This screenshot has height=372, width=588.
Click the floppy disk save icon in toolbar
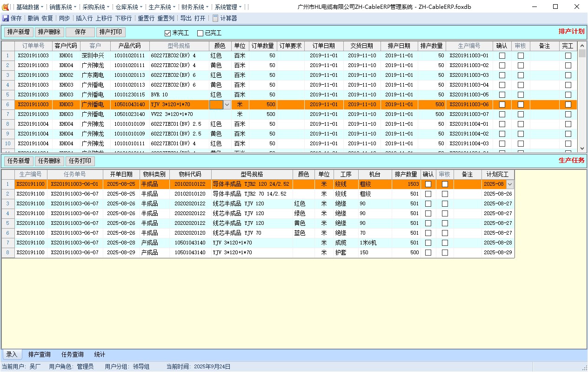[x=6, y=18]
